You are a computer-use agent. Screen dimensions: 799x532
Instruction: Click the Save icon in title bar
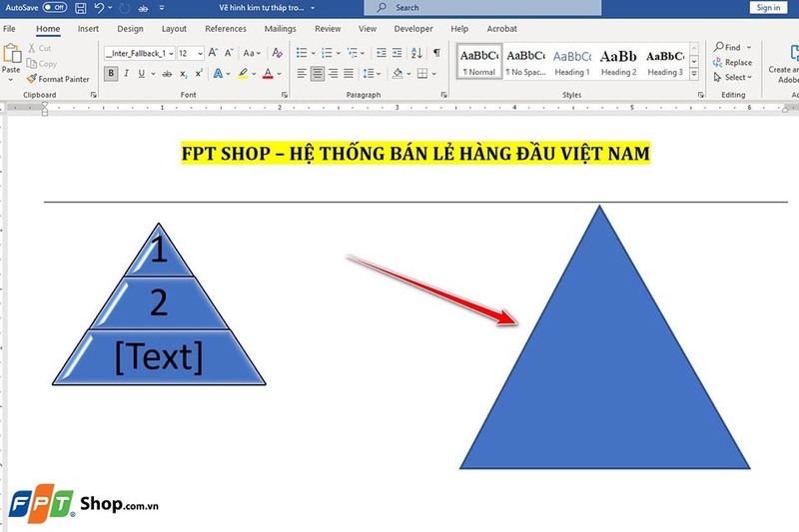pos(81,8)
